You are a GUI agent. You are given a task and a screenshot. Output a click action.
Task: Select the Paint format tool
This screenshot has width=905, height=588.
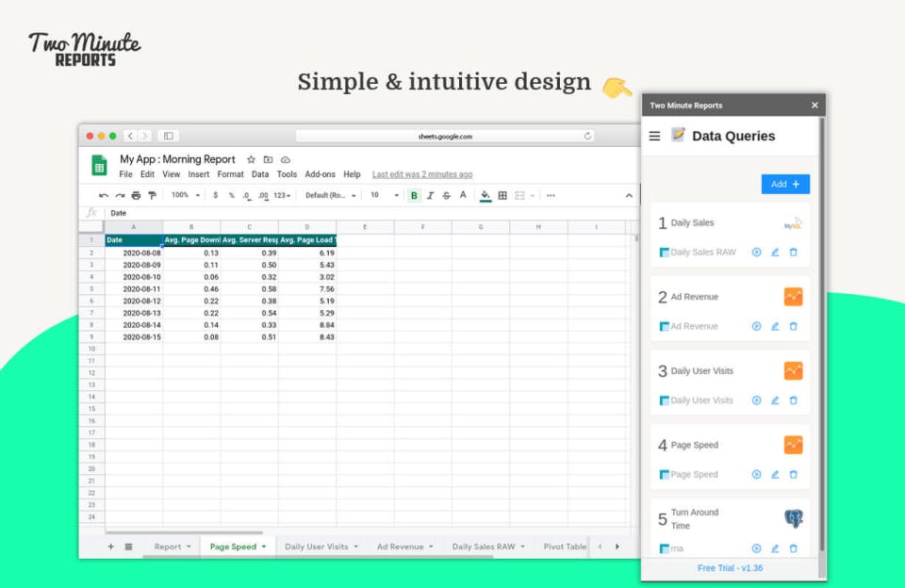153,196
